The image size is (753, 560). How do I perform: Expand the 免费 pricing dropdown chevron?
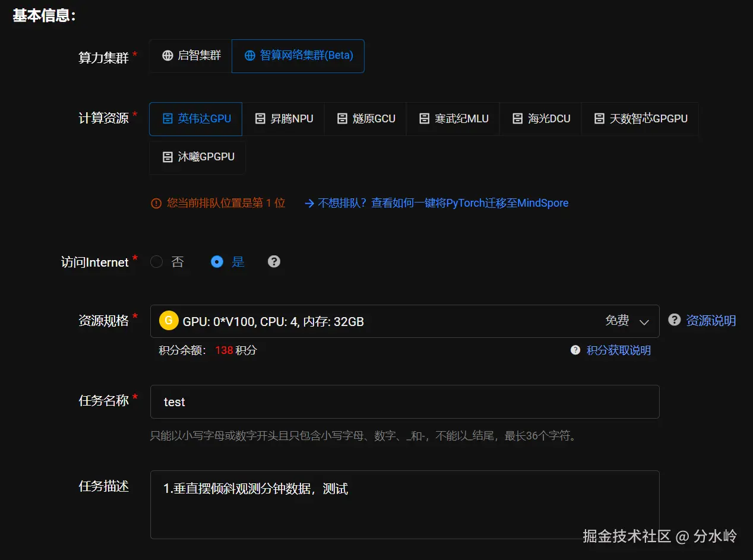(x=645, y=321)
